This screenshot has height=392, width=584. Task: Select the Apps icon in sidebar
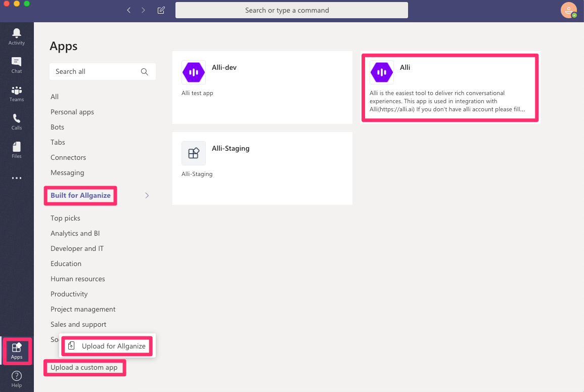point(16,351)
